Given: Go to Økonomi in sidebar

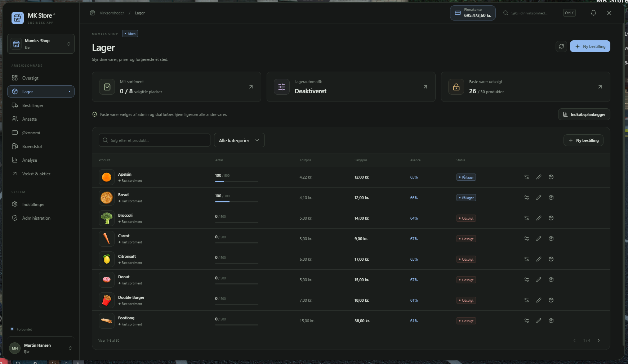Looking at the screenshot, I should 41,133.
